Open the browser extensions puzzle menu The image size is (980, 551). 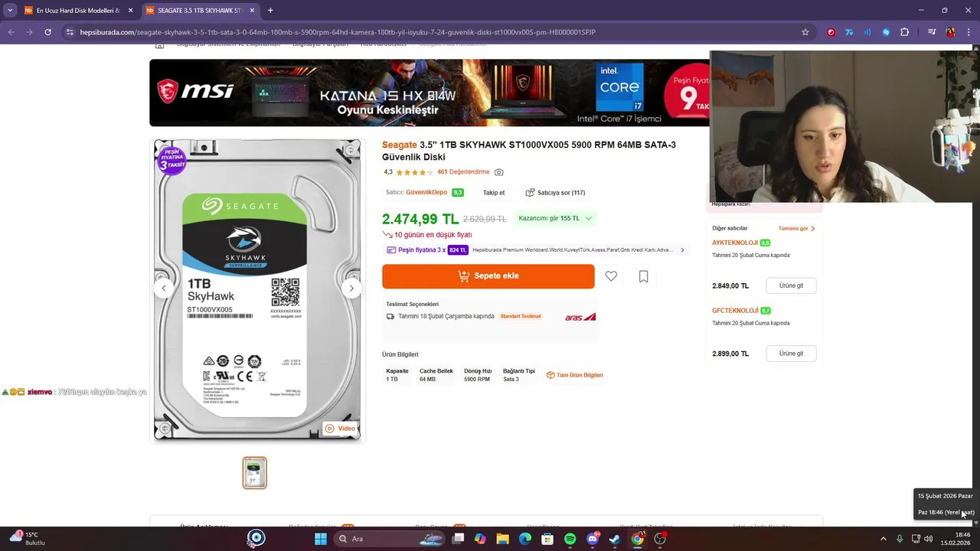click(904, 32)
